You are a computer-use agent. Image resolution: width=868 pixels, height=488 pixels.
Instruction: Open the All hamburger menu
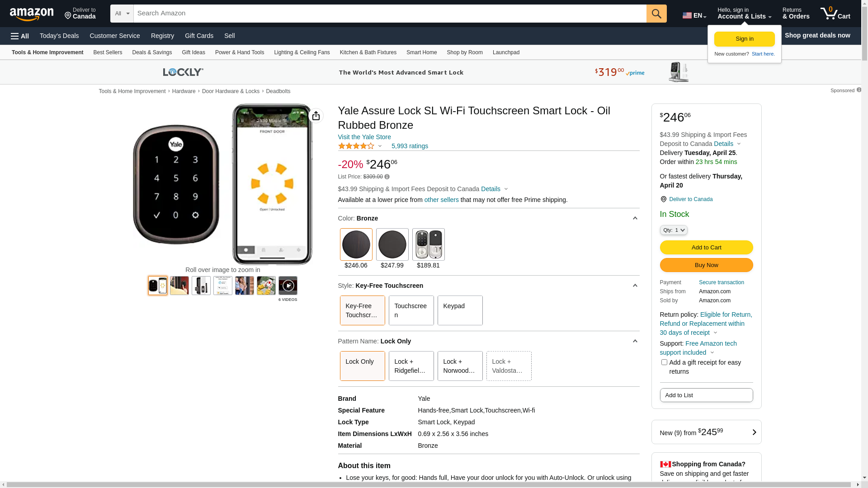[20, 36]
